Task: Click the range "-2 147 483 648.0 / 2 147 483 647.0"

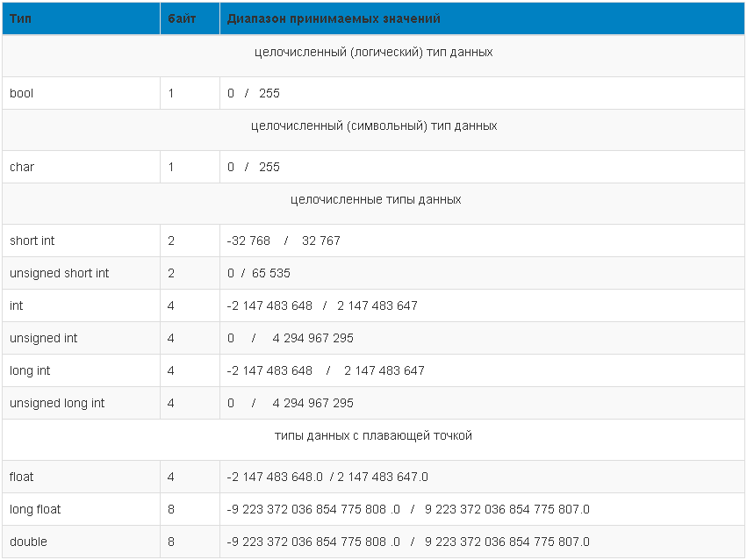Action: 327,477
